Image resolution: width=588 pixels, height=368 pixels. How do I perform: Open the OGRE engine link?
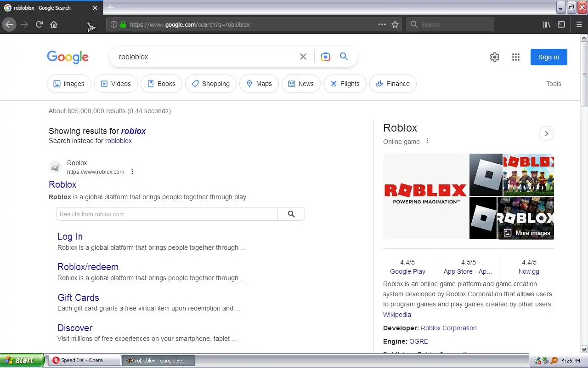(418, 341)
